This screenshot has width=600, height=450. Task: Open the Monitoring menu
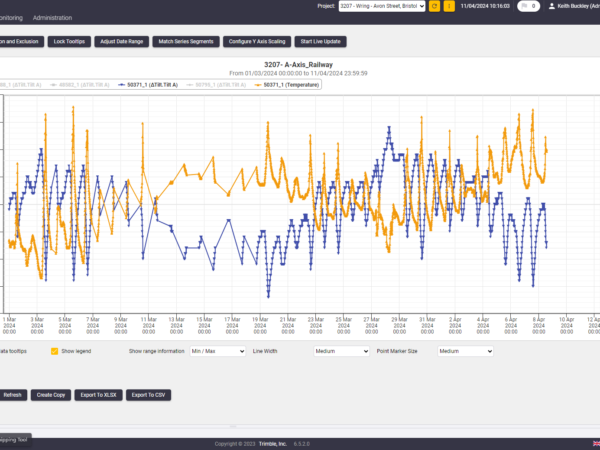[11, 18]
